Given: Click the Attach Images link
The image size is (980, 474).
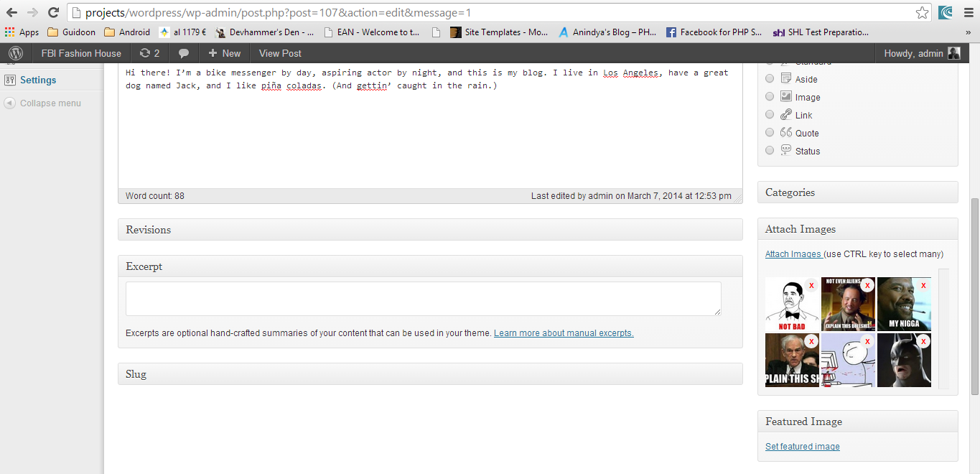Looking at the screenshot, I should [793, 254].
